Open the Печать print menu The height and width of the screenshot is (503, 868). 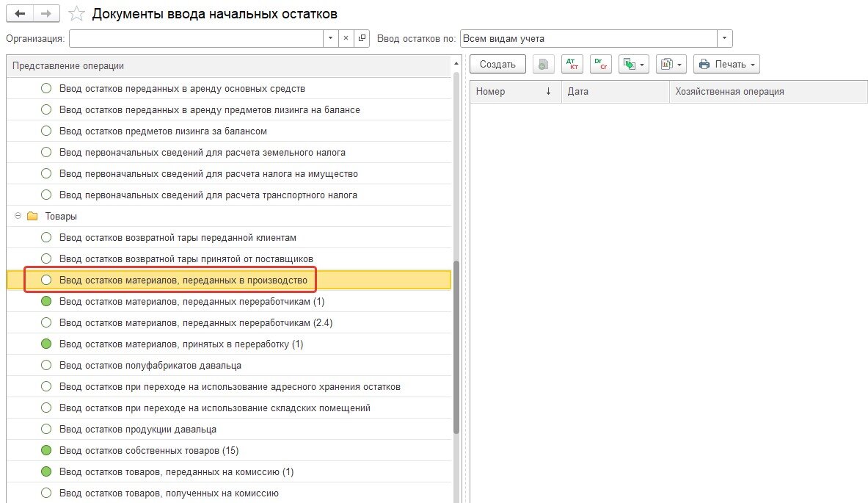coord(726,65)
